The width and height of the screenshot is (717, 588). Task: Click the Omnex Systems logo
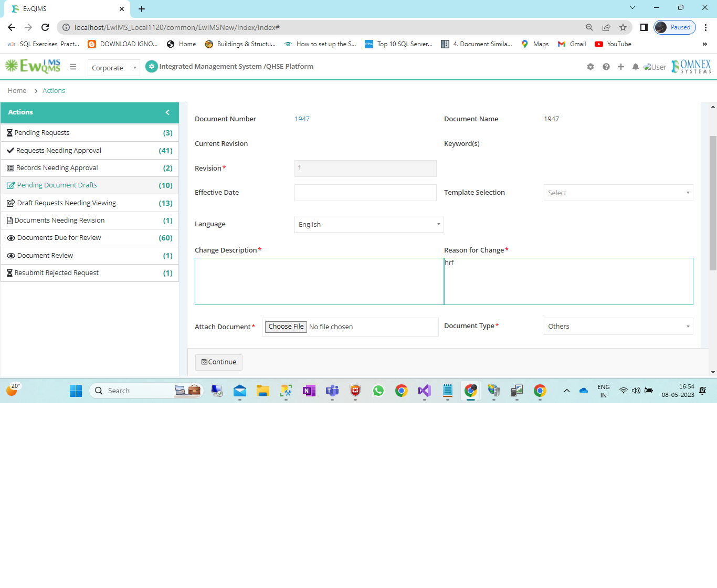point(691,66)
